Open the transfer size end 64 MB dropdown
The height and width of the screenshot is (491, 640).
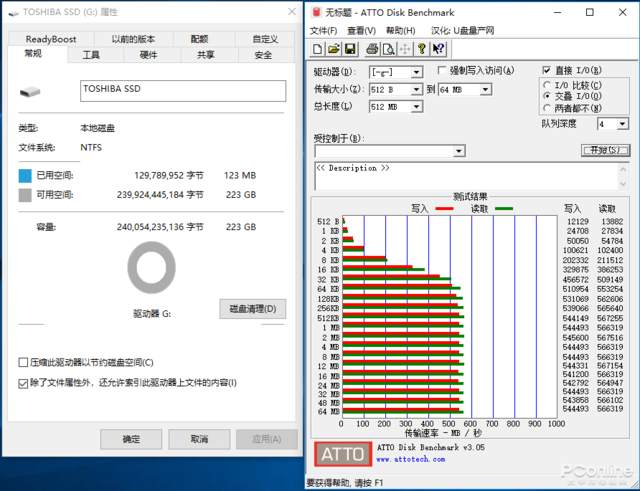click(485, 89)
